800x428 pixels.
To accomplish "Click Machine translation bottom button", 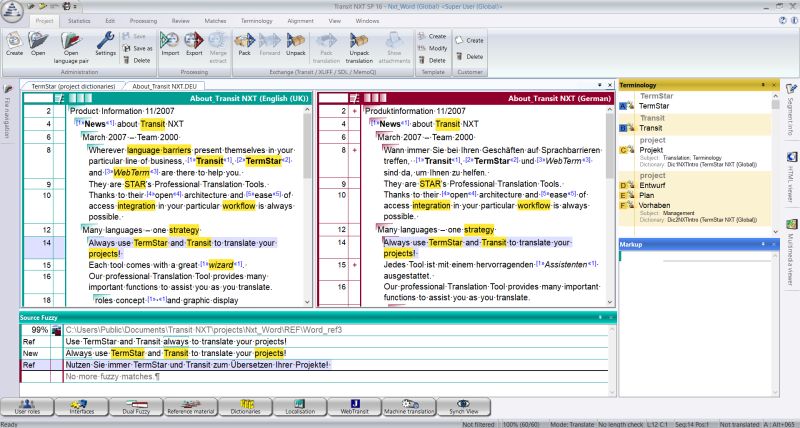I will pos(409,407).
